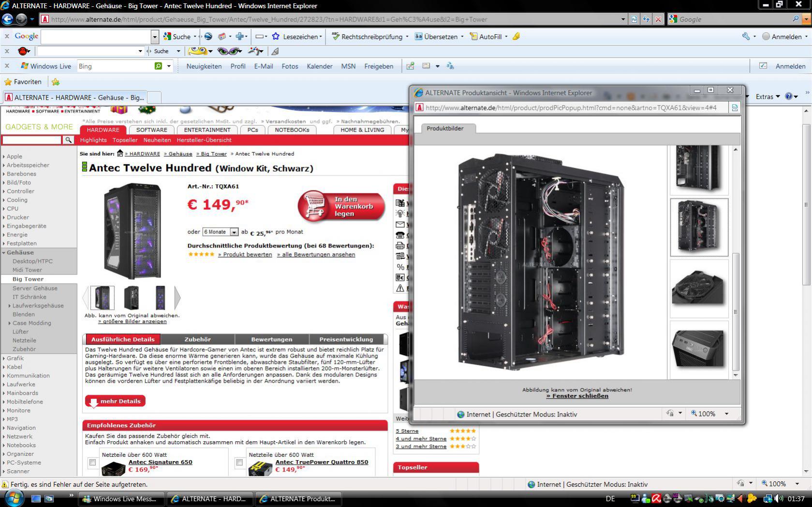Tick the checkbox for Antec Signature 650

click(92, 463)
